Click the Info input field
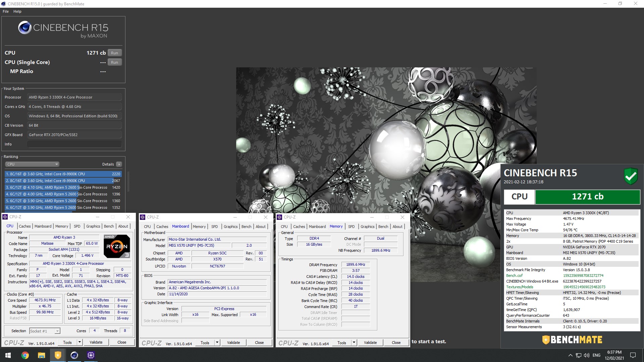This screenshot has height=362, width=644. point(74,144)
